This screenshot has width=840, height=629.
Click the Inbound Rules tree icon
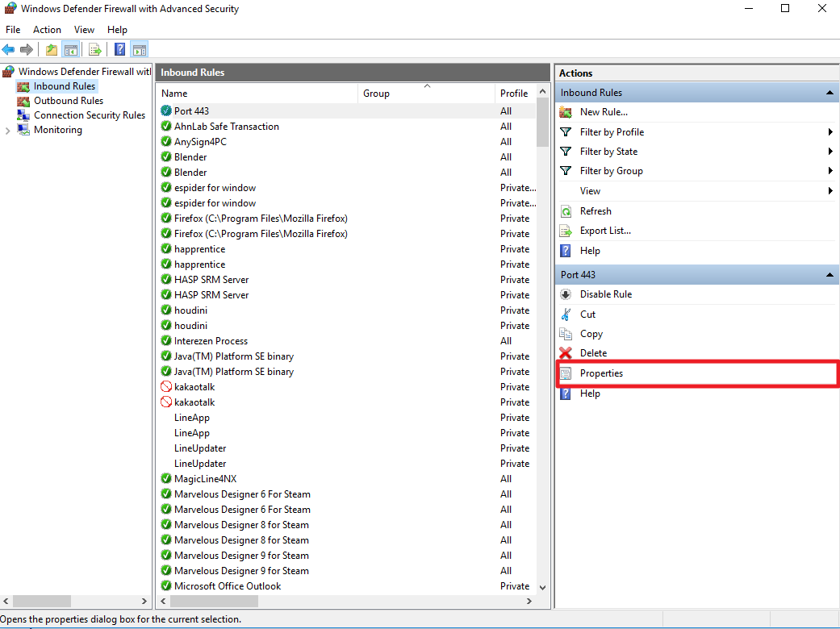tap(23, 86)
